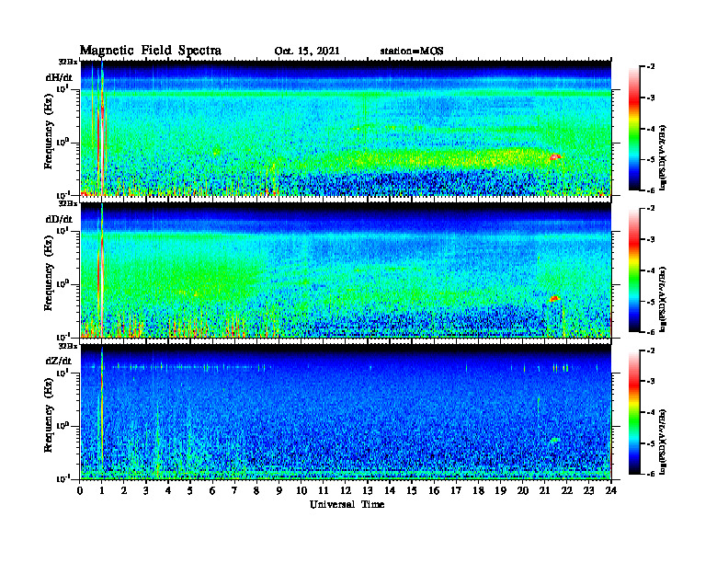Click the date text "Oct. 15, 2021"

307,52
